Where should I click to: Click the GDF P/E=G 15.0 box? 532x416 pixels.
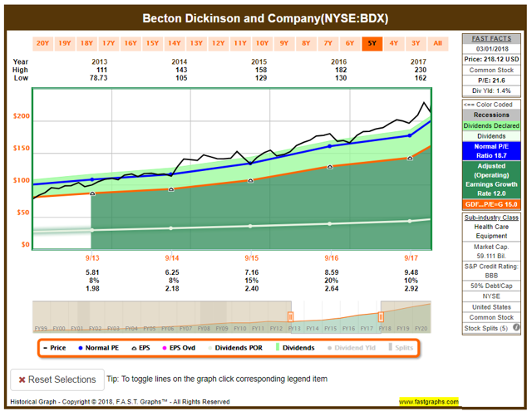[491, 204]
